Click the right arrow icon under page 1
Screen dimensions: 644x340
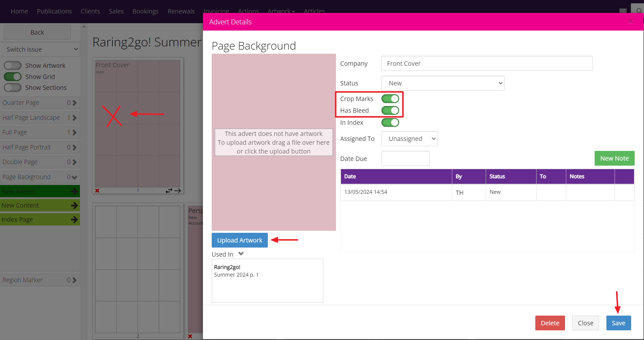point(178,191)
